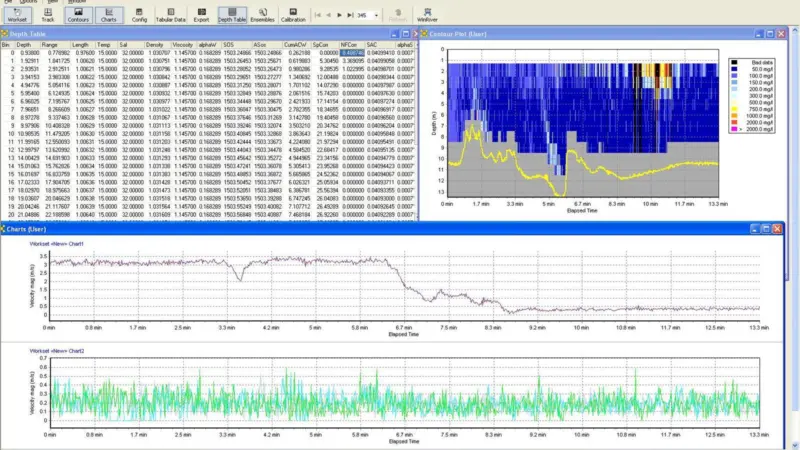Minimize the Contour Plot window

click(759, 34)
